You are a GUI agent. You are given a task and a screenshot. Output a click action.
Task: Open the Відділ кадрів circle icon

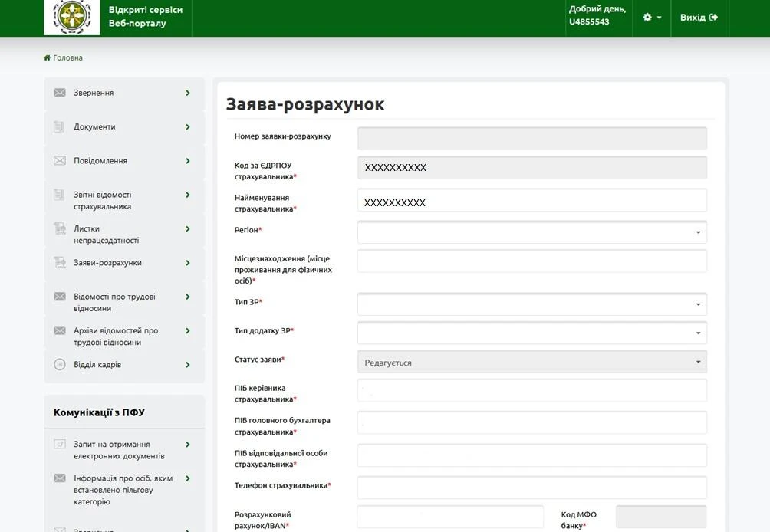[59, 364]
